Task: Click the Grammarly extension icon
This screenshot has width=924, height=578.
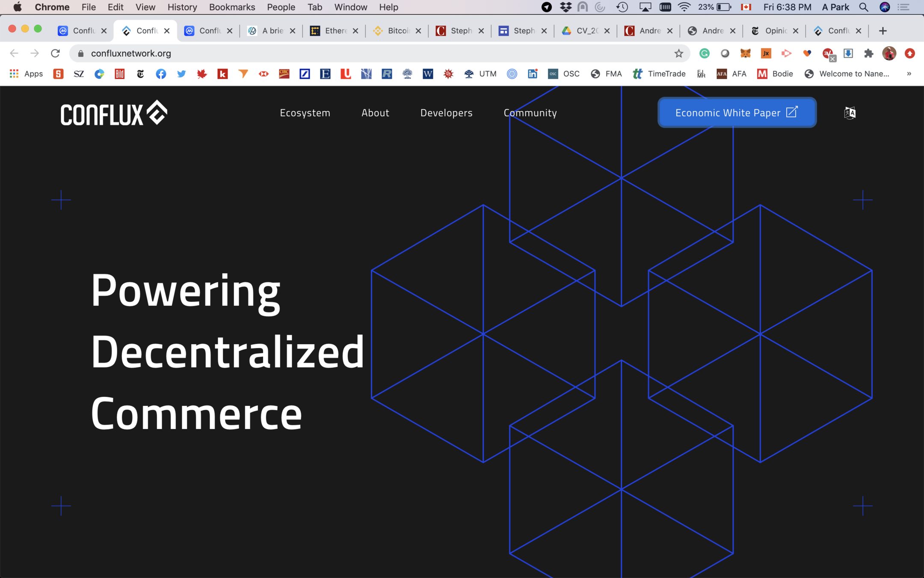Action: [704, 54]
